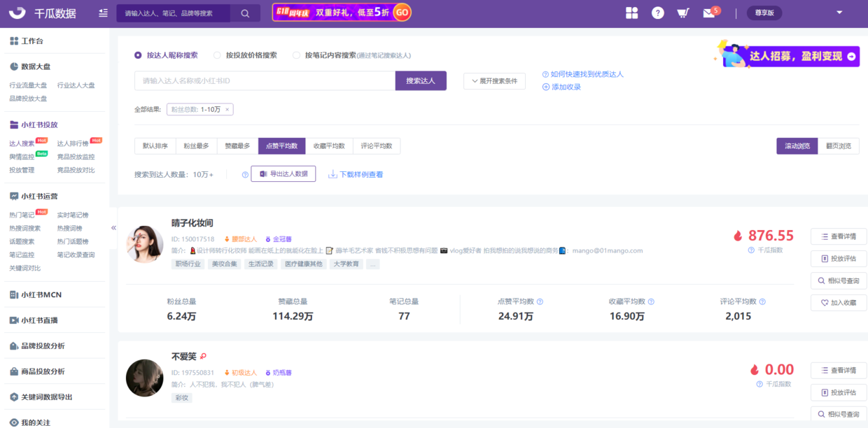Remove the 粉丝总数 1-10万 filter tag
868x428 pixels.
[x=227, y=109]
